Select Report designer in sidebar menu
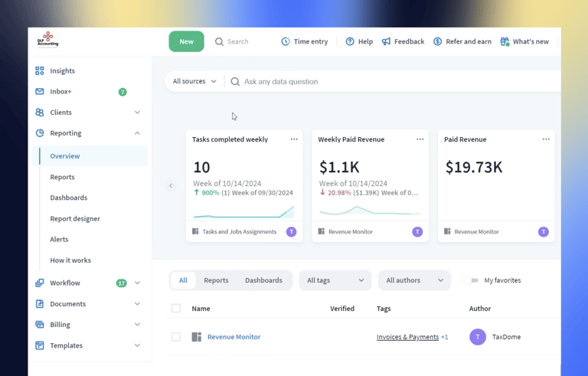Screen dimensions: 588x376 (75, 219)
